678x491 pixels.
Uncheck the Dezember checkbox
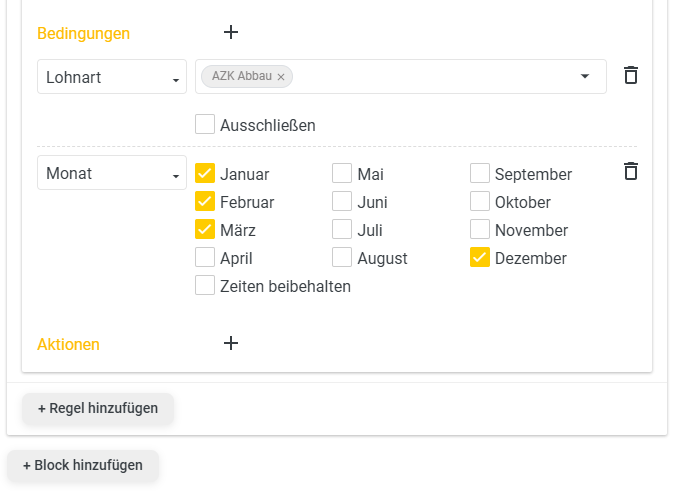click(x=480, y=258)
